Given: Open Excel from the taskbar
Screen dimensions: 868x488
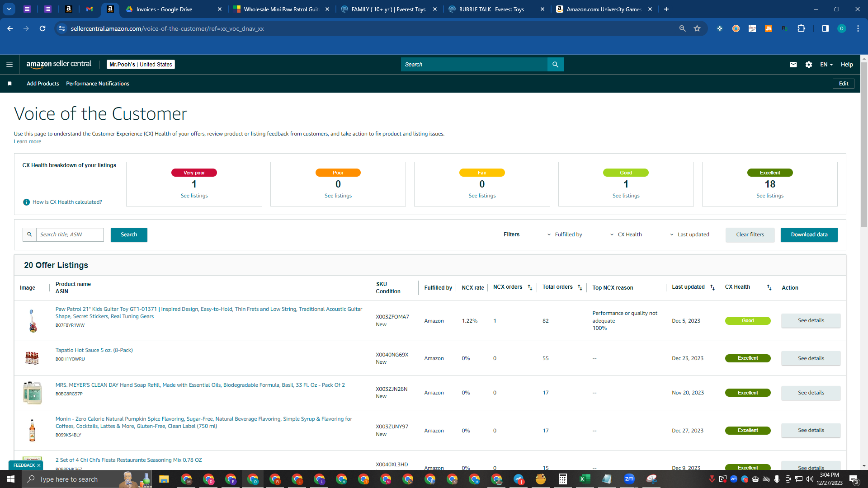Looking at the screenshot, I should [x=585, y=479].
